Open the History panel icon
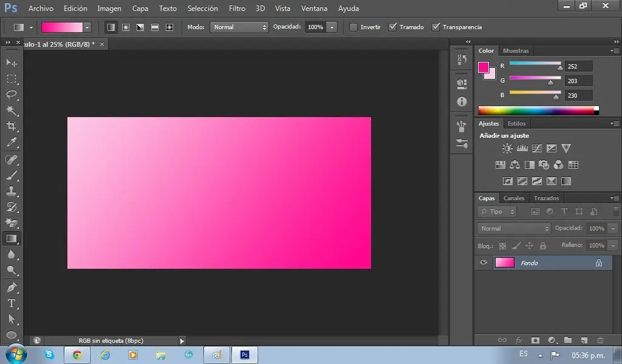This screenshot has width=622, height=364. (x=462, y=59)
